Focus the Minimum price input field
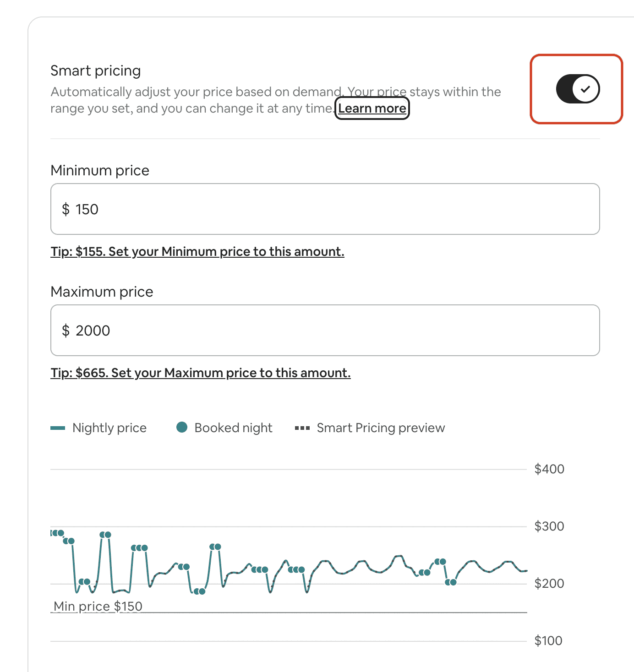634x672 pixels. point(325,209)
